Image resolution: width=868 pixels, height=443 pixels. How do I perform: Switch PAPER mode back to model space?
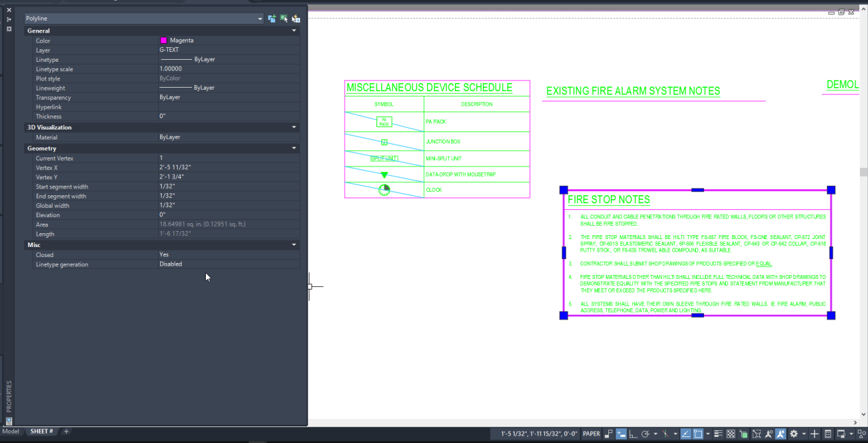pyautogui.click(x=591, y=434)
